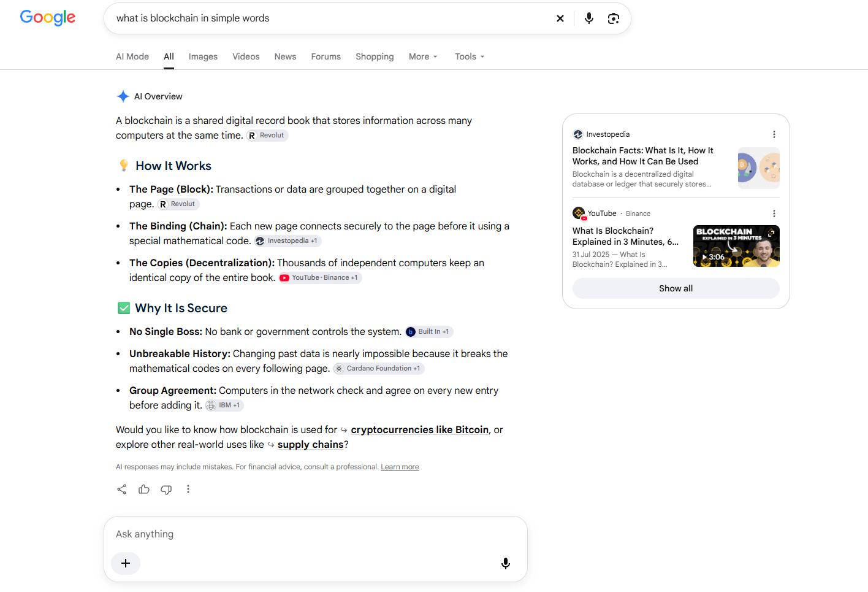Select the Images tab
This screenshot has height=592, width=868.
point(203,56)
